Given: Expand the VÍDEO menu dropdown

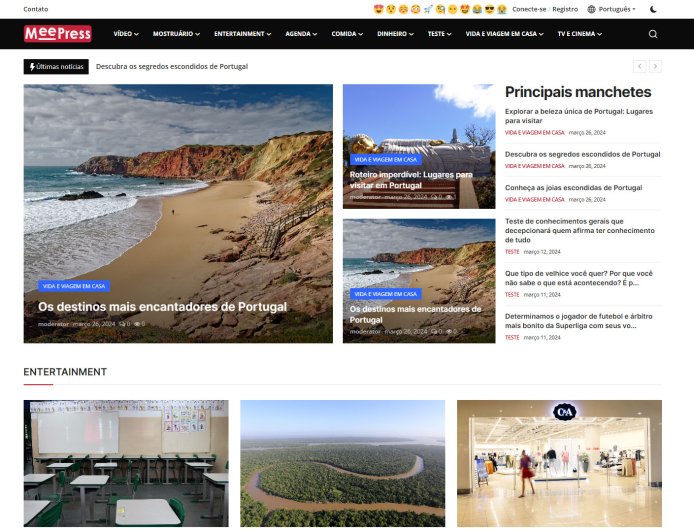Looking at the screenshot, I should tap(125, 34).
